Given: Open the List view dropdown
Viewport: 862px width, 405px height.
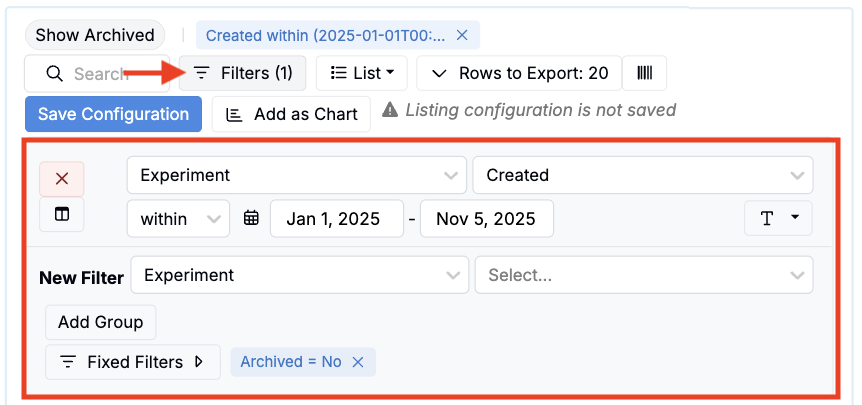Looking at the screenshot, I should pyautogui.click(x=362, y=73).
